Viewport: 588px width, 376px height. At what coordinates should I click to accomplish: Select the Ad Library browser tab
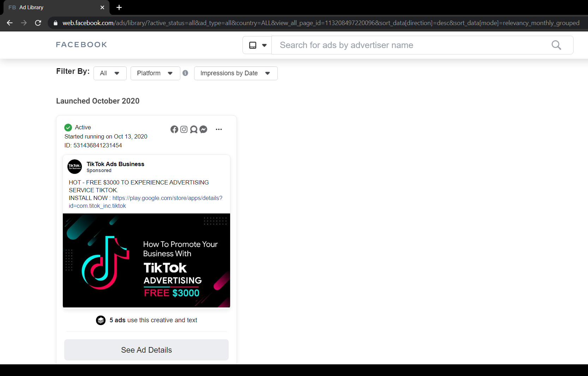56,7
